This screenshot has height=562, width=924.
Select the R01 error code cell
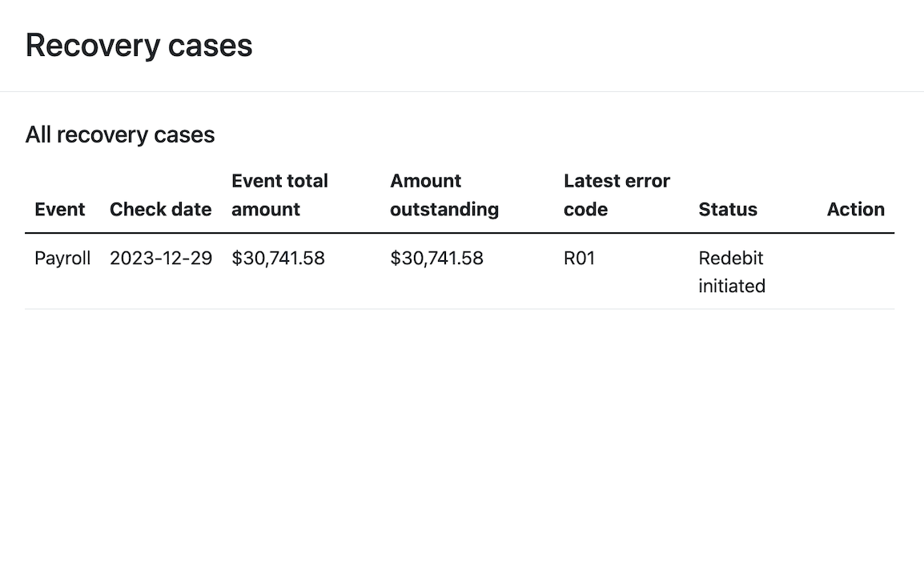tap(579, 259)
